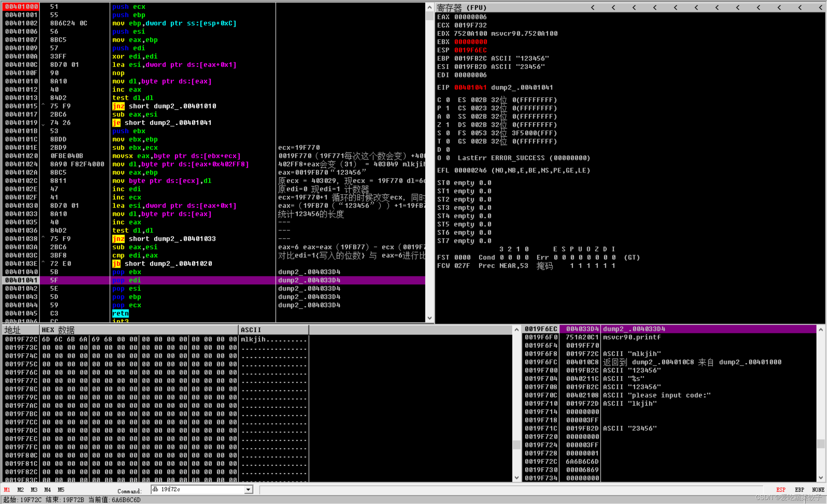This screenshot has height=504, width=827.
Task: Click the 寄存器 (FPU) registers header
Action: coord(462,8)
